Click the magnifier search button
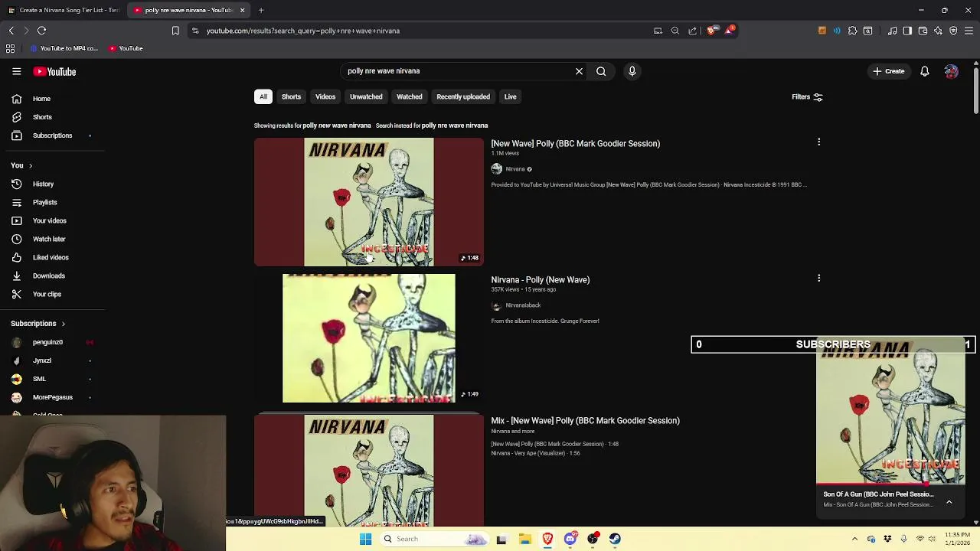The width and height of the screenshot is (980, 551). 601,71
